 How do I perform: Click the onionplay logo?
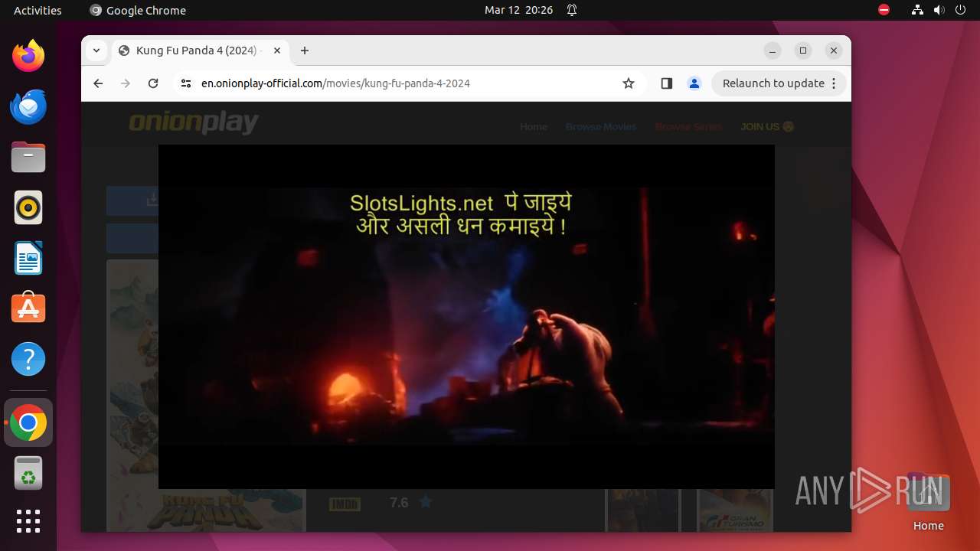point(194,123)
